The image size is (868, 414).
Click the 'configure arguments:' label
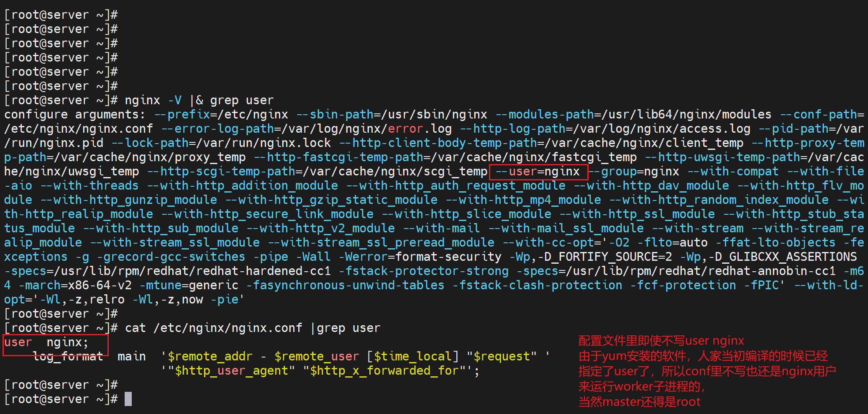[74, 115]
